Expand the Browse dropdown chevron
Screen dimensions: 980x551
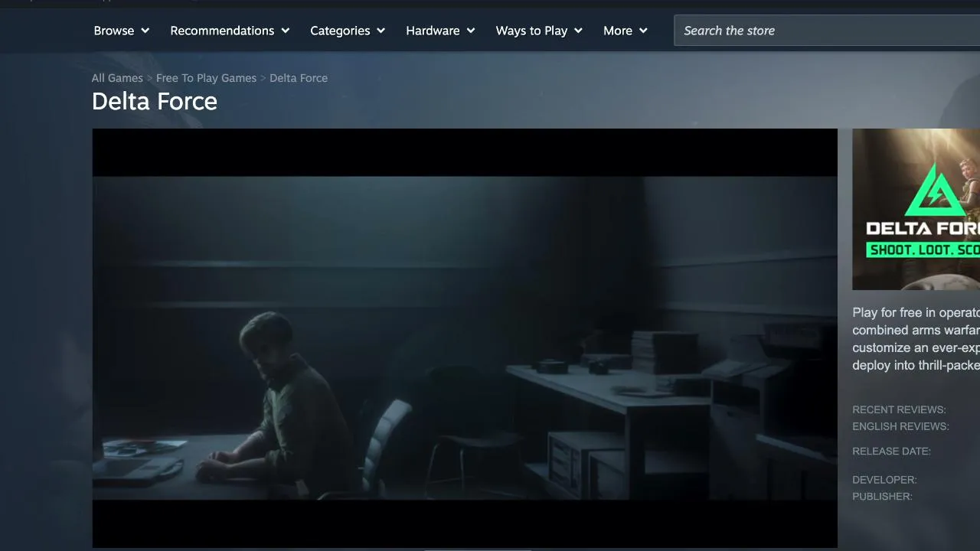[x=145, y=31]
